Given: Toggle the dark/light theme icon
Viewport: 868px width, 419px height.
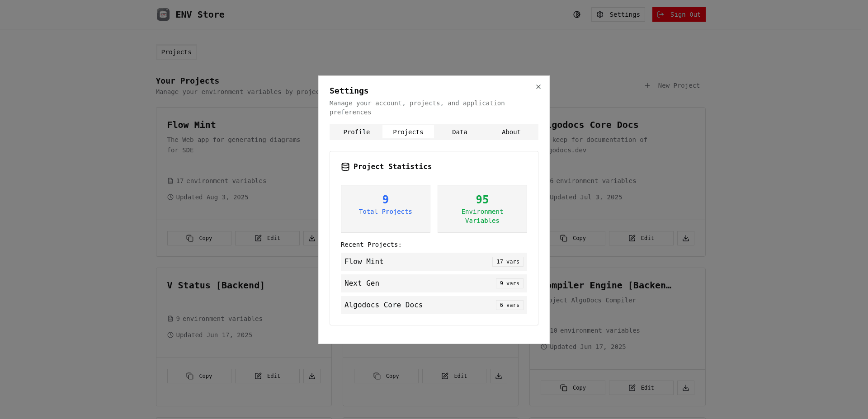Looking at the screenshot, I should (x=577, y=14).
